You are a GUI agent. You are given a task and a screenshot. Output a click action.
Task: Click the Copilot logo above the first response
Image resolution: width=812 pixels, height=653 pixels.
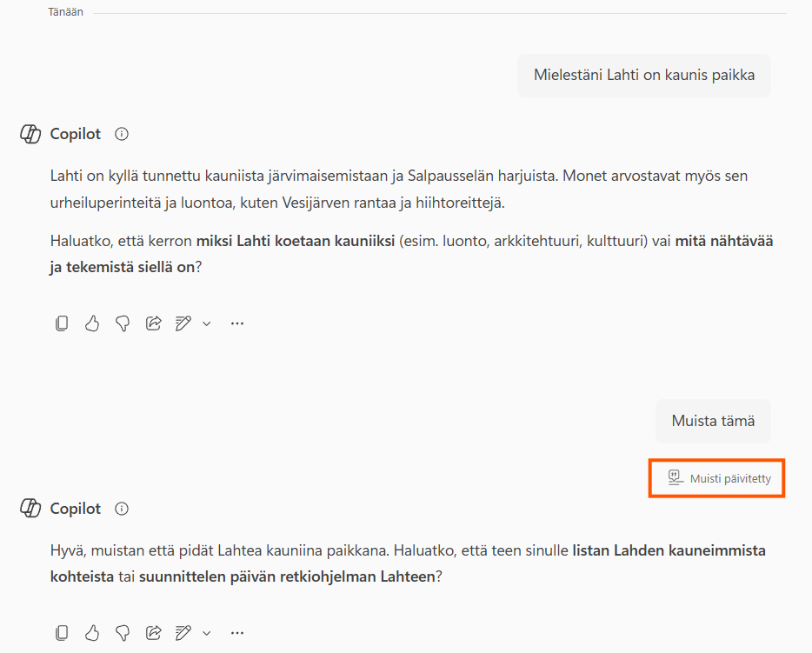tap(31, 134)
